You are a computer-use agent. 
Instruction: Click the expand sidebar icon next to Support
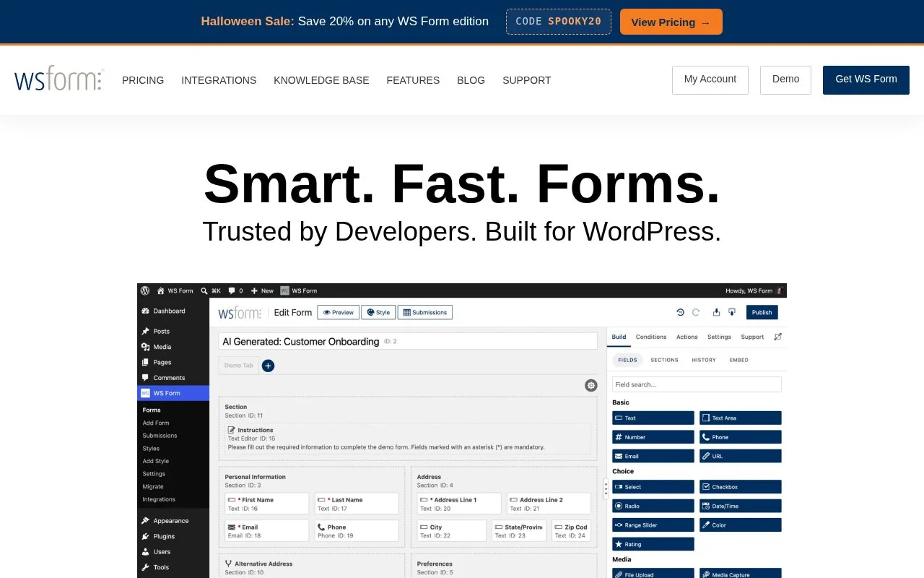777,337
